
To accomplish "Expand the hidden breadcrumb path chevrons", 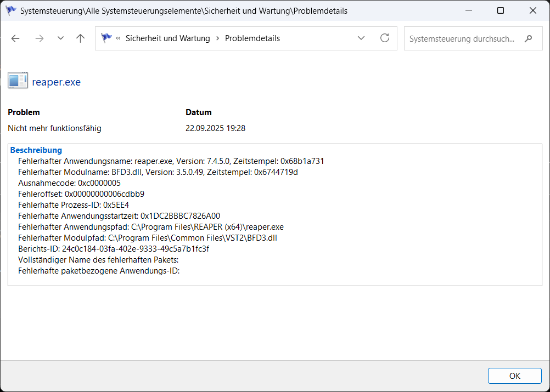I will tap(118, 38).
